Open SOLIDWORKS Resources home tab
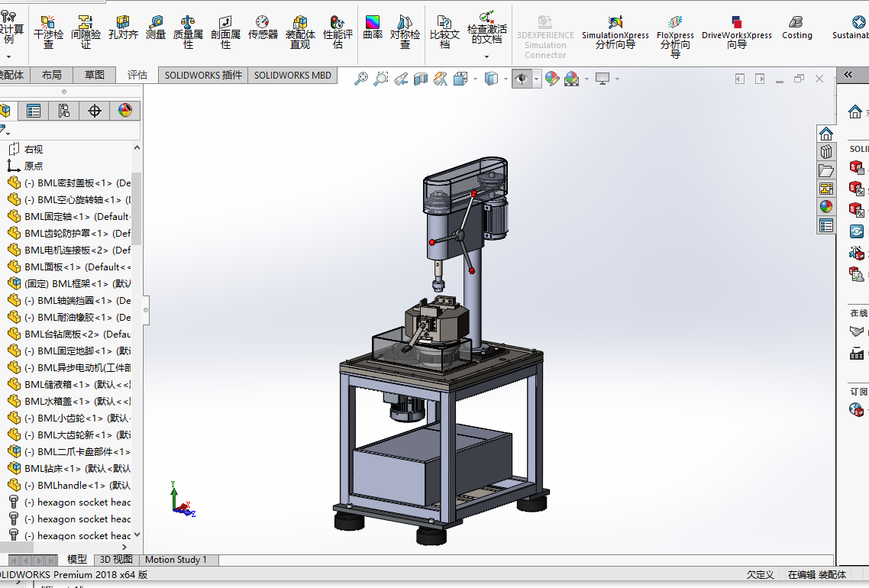The width and height of the screenshot is (869, 588). (x=826, y=134)
